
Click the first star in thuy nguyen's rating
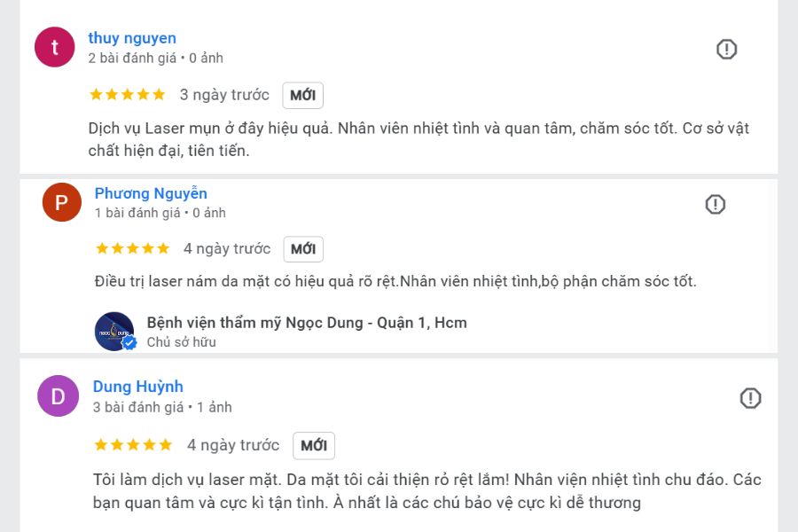point(94,94)
